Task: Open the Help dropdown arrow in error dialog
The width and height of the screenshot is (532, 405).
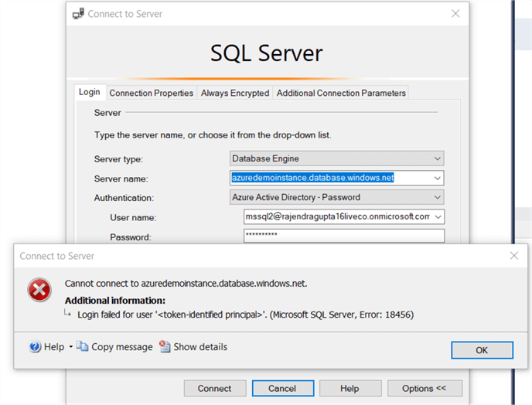Action: pyautogui.click(x=70, y=347)
